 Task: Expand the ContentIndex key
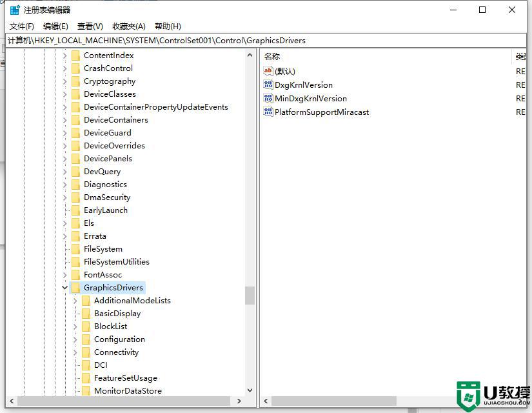coord(64,55)
